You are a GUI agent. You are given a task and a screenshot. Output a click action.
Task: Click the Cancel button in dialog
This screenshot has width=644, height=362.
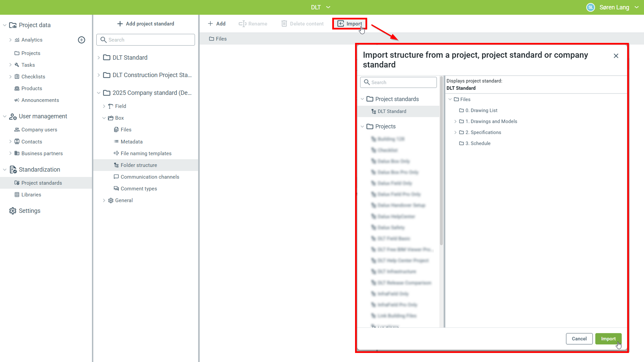coord(579,339)
